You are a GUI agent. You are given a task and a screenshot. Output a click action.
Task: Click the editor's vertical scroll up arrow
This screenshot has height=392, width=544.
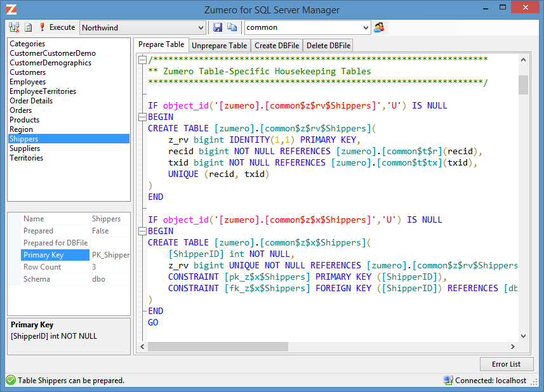click(x=523, y=60)
